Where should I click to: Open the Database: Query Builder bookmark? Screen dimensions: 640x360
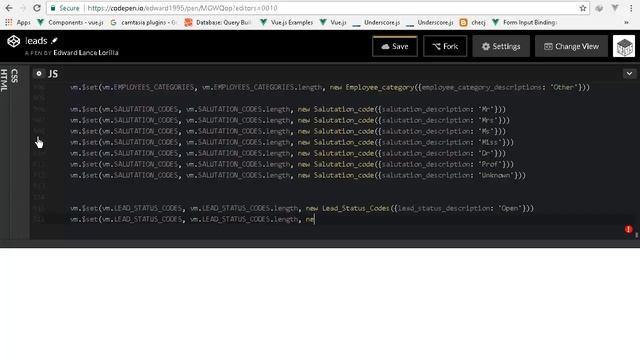pos(218,22)
